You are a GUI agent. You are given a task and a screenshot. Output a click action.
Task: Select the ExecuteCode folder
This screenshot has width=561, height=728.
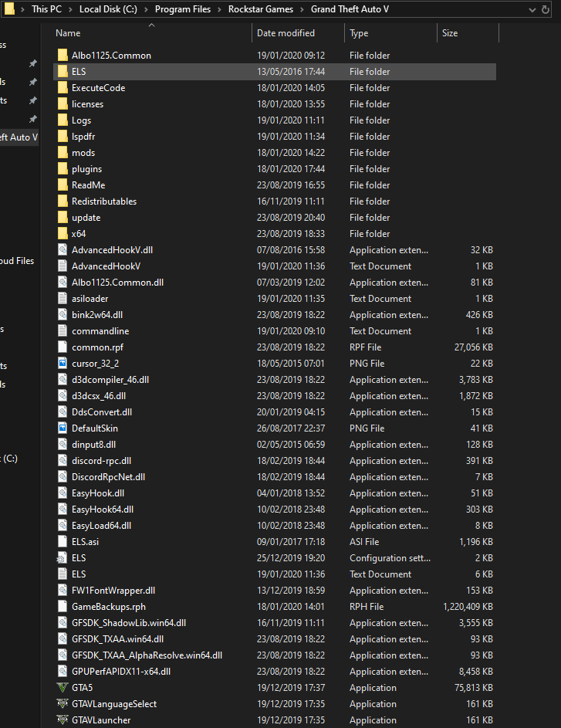(98, 88)
